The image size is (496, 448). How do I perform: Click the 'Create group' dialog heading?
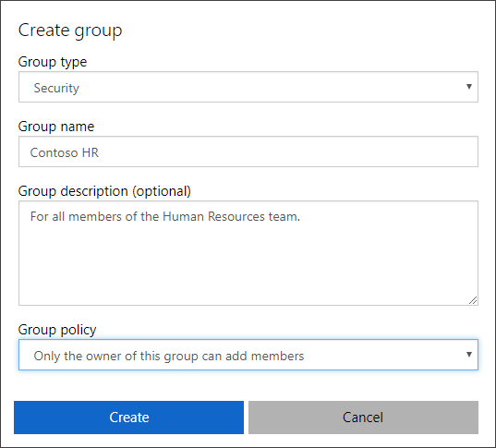coord(70,31)
